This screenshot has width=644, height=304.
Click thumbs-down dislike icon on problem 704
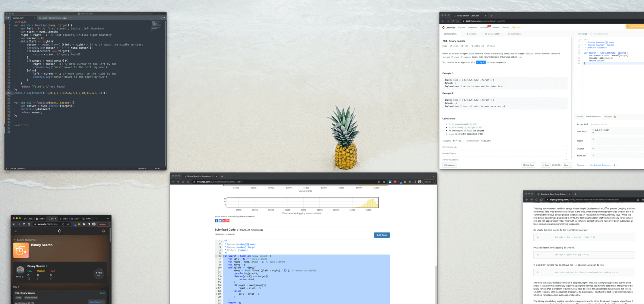pyautogui.click(x=463, y=46)
